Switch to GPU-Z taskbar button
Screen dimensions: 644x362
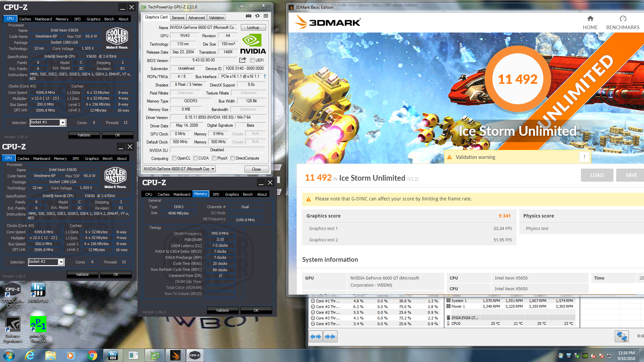154,355
